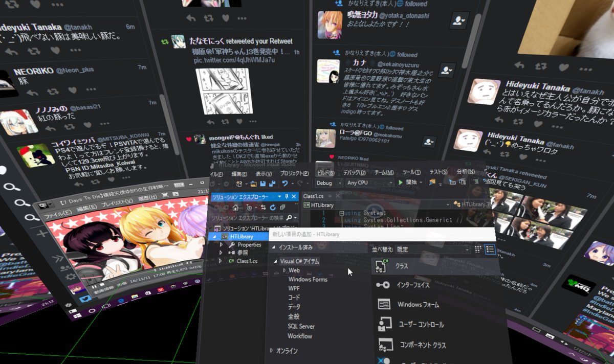Expand the Properties node in Solution Explorer
This screenshot has height=364, width=614.
(221, 244)
